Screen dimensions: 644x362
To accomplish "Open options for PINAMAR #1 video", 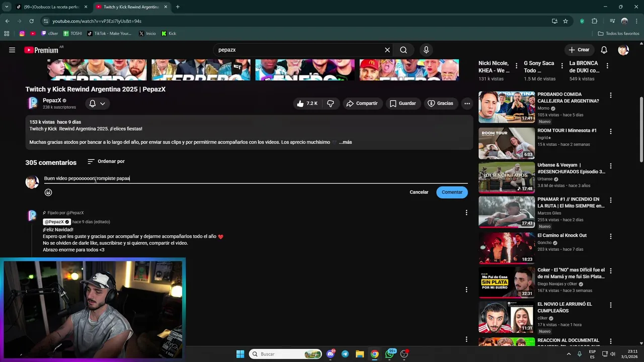I will point(610,200).
